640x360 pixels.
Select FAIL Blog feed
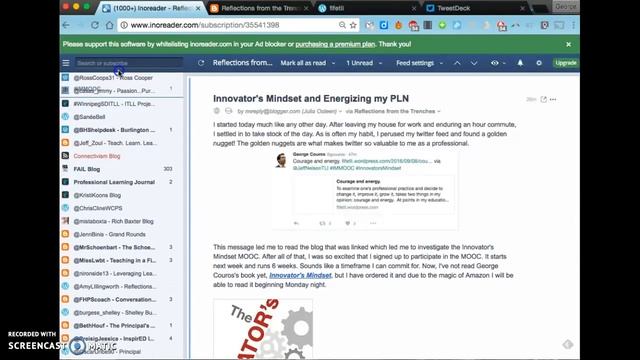coord(87,169)
